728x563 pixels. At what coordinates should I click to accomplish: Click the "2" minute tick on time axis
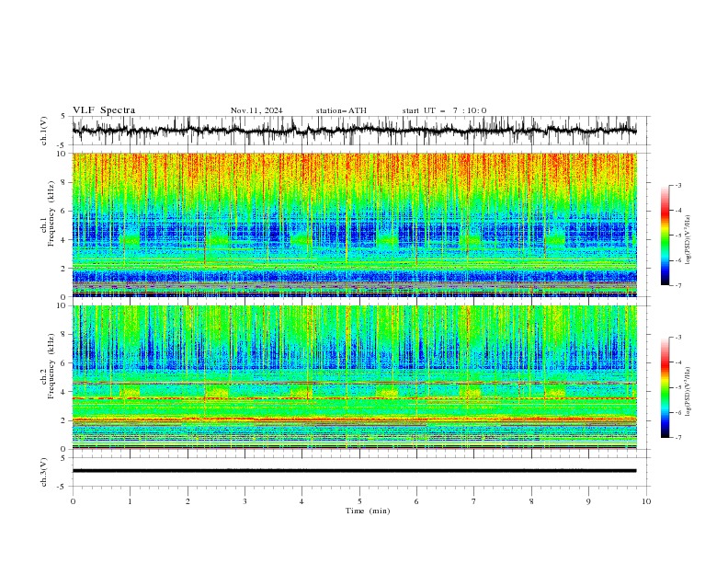[x=188, y=501]
